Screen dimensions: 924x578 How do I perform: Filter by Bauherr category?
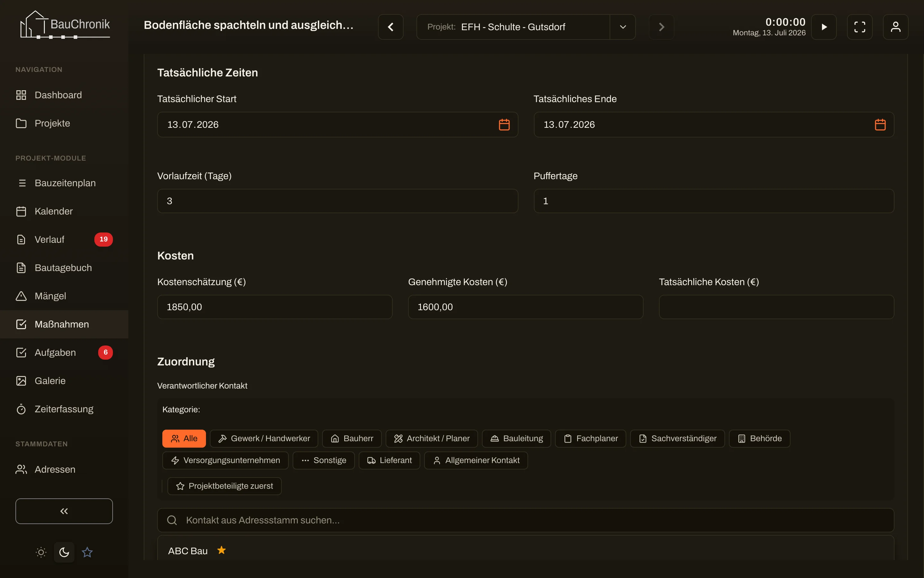(352, 438)
